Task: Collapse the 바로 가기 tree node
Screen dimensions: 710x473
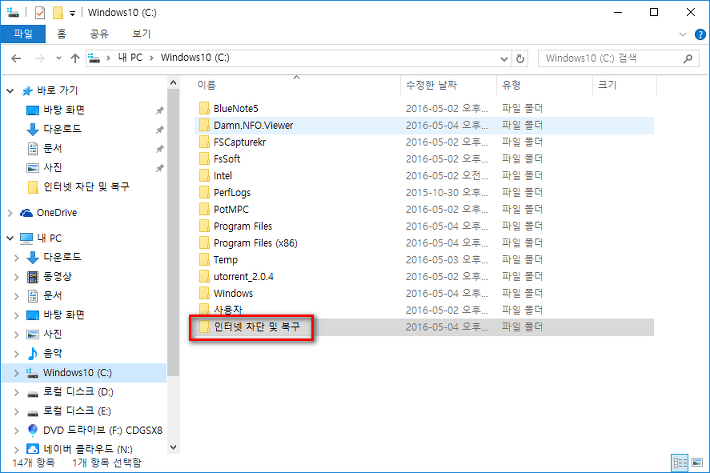Action: point(10,91)
